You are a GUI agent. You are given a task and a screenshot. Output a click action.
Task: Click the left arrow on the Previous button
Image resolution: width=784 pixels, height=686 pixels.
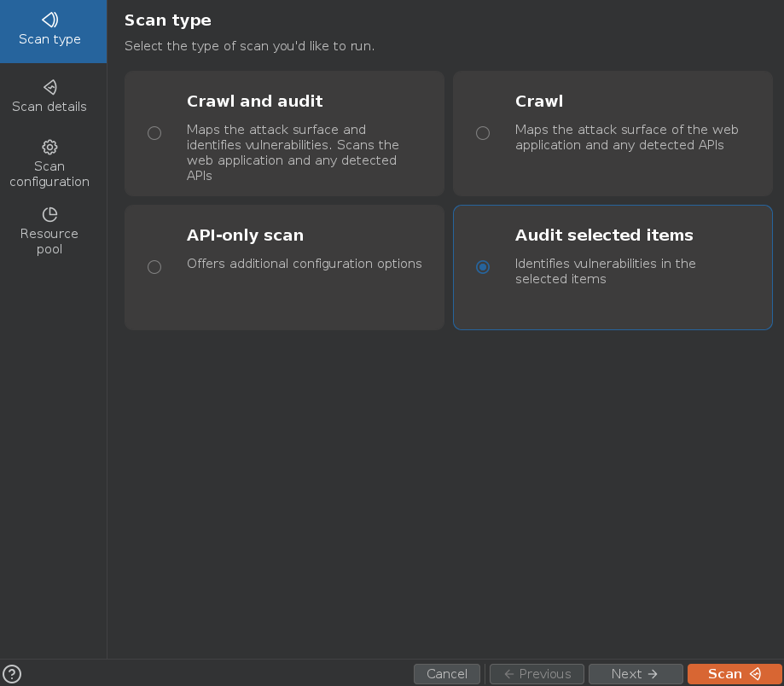point(509,674)
